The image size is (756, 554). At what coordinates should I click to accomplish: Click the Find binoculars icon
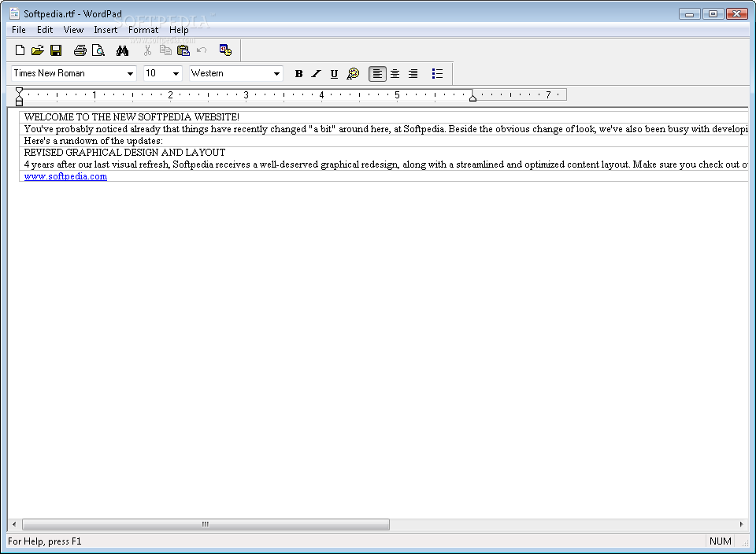tap(123, 50)
